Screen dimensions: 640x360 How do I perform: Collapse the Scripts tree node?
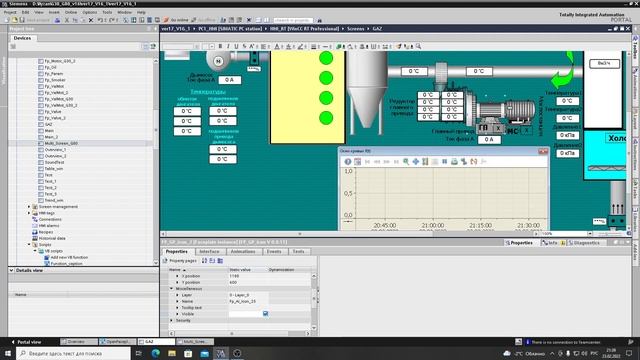[29, 244]
